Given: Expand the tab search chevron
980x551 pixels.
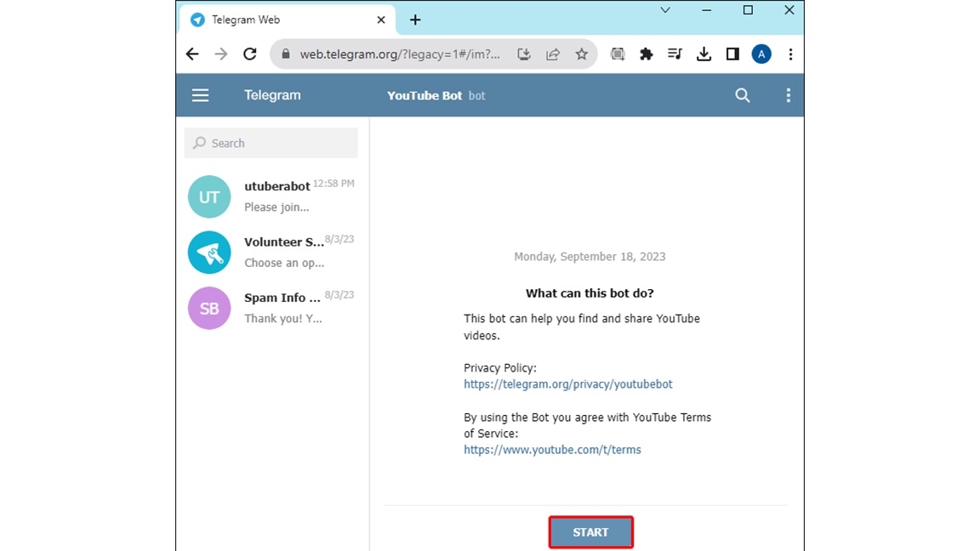Looking at the screenshot, I should pyautogui.click(x=665, y=10).
